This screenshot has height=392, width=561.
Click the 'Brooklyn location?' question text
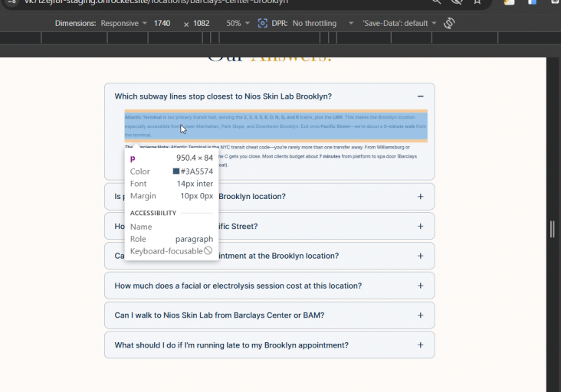(252, 197)
